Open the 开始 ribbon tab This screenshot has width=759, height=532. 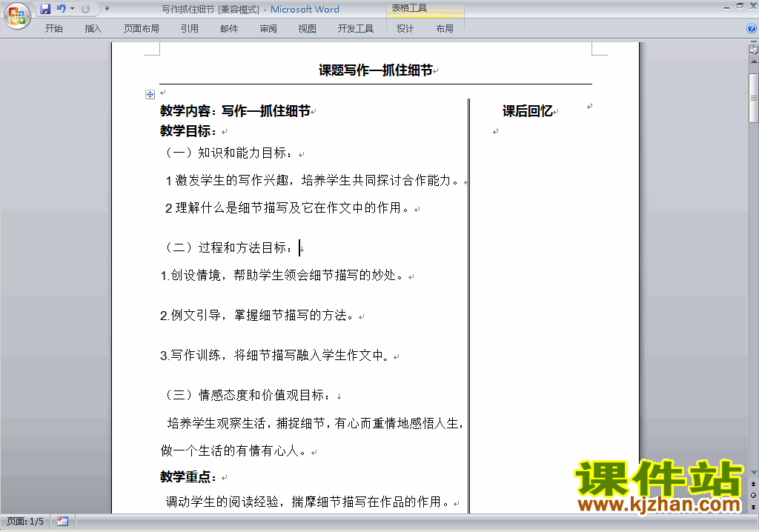pyautogui.click(x=53, y=29)
